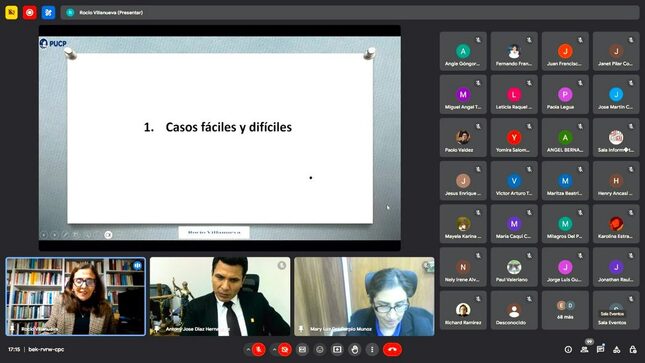Select Jonathan Raul participant tile

[616, 267]
